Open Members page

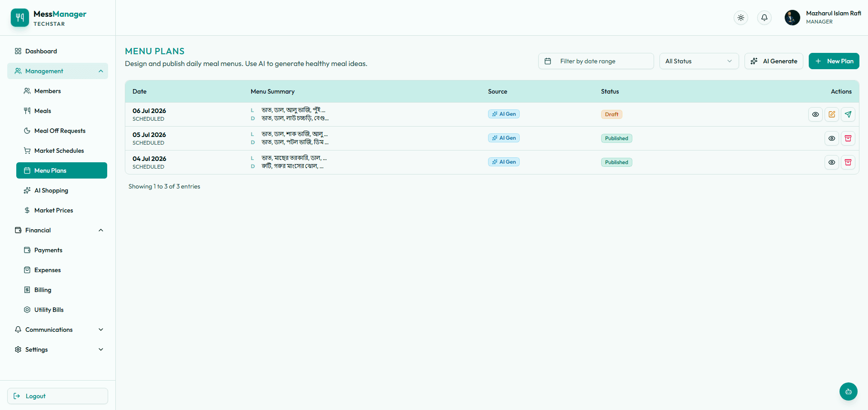[62, 91]
